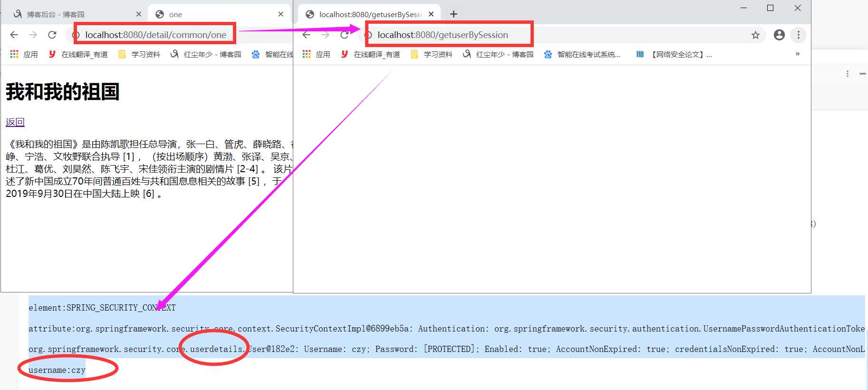Image resolution: width=868 pixels, height=390 pixels.
Task: Open the Chrome three-dot menu
Action: pyautogui.click(x=799, y=35)
